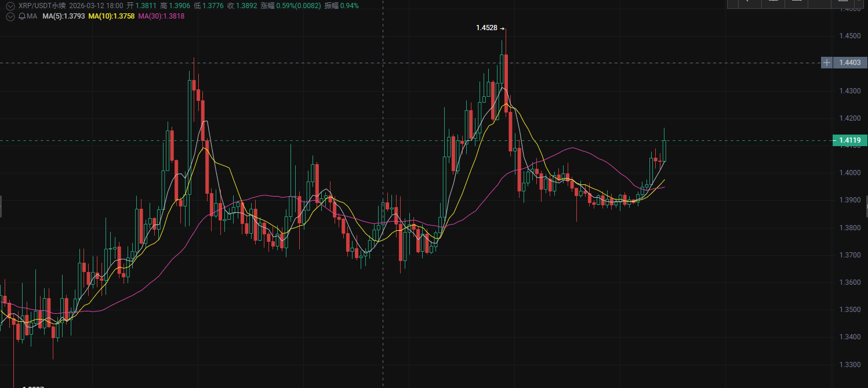Click the 1.3400 price axis label
Screen dimensions: 868x388
point(849,337)
